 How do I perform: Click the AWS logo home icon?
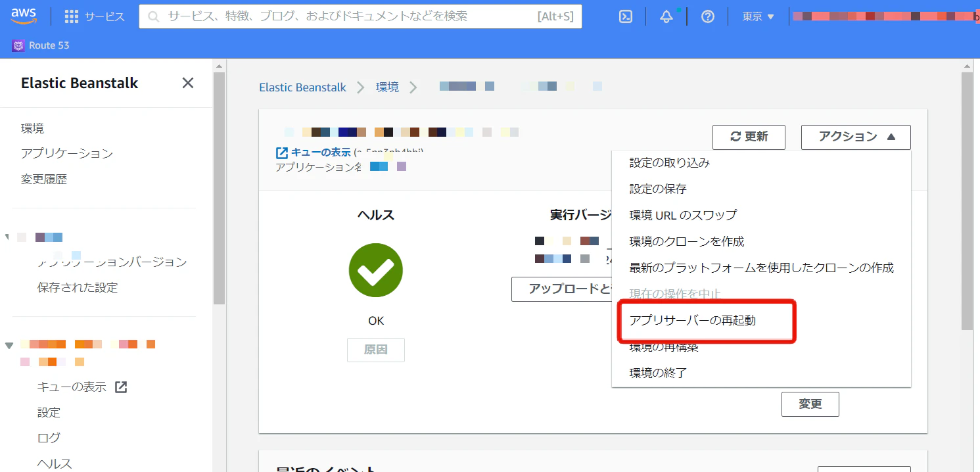click(x=24, y=16)
